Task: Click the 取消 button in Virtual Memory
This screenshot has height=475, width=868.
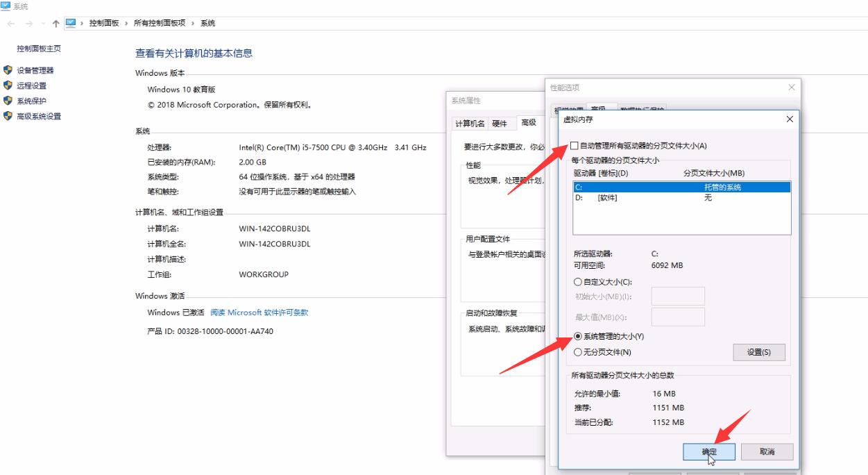Action: click(767, 451)
